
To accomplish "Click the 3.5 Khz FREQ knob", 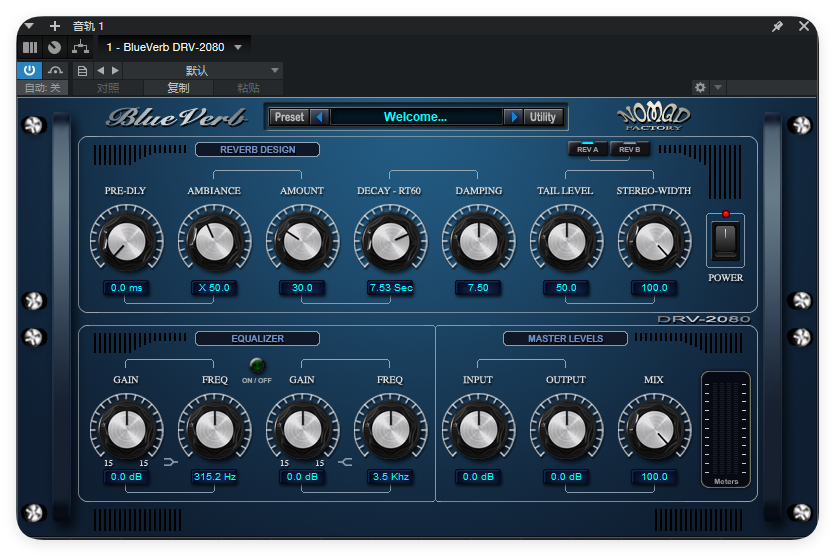I will tap(390, 429).
